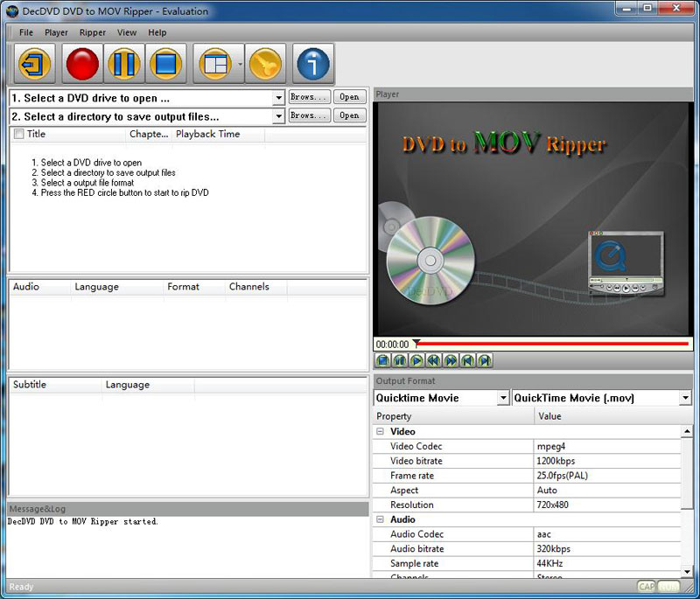Click the yellow key registration icon
Image resolution: width=700 pixels, height=599 pixels.
265,64
